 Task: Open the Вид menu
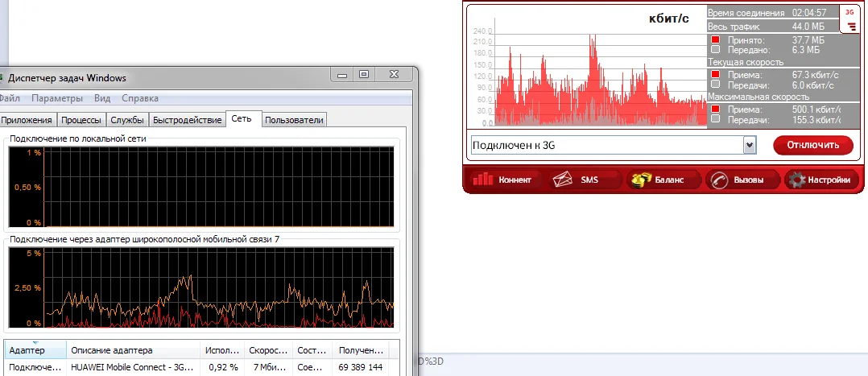[x=102, y=98]
